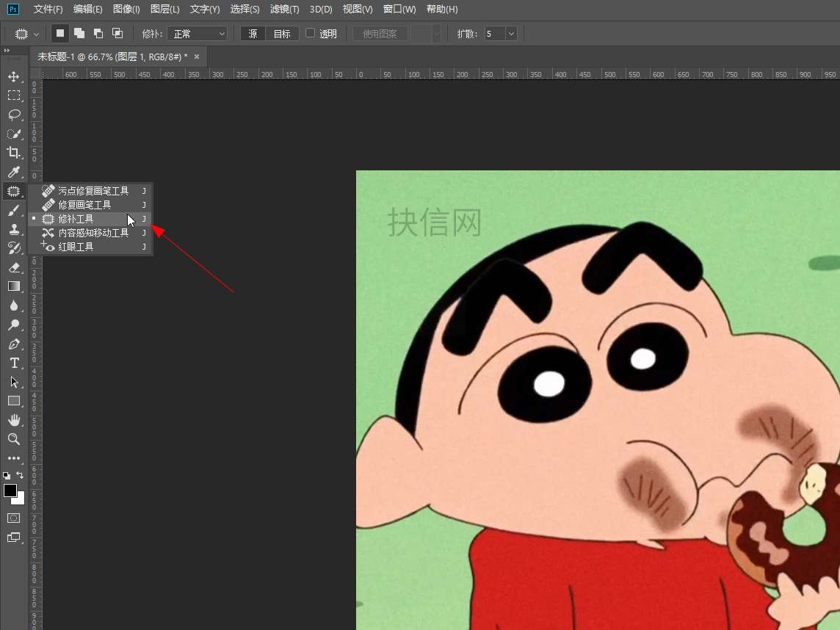Select the Pen tool
The height and width of the screenshot is (630, 840).
[14, 344]
